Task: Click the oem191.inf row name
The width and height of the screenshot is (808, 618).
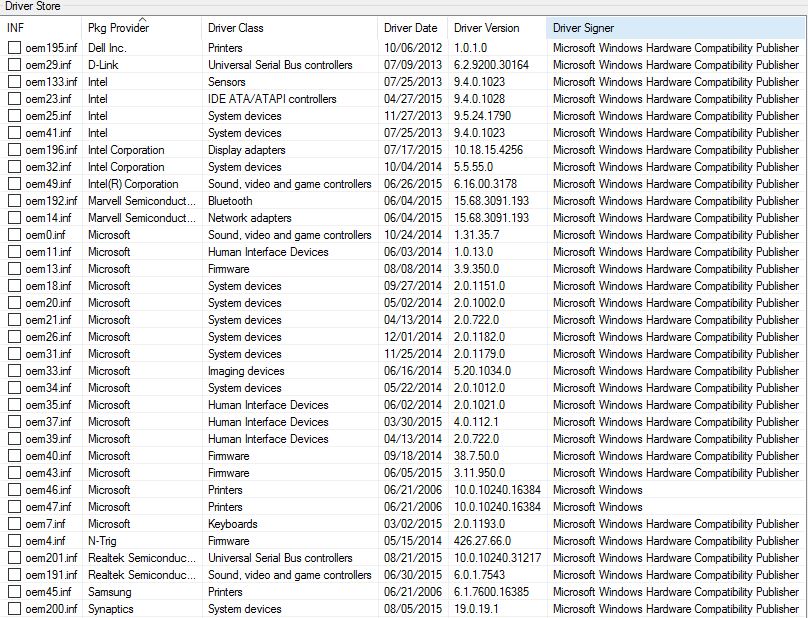Action: pyautogui.click(x=51, y=575)
